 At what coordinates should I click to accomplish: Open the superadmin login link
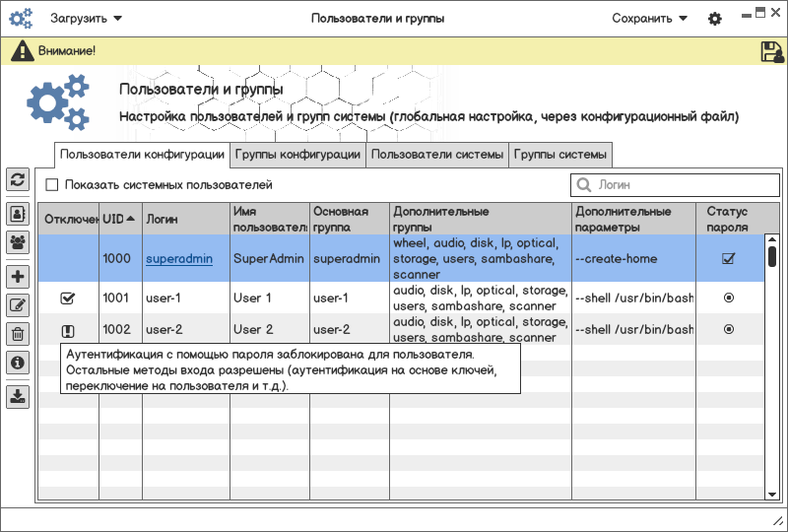click(x=179, y=259)
